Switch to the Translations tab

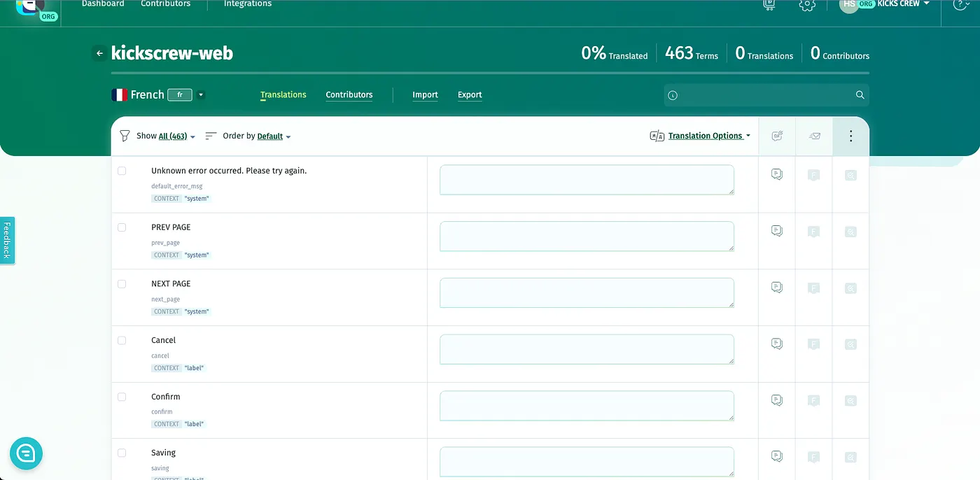(283, 94)
